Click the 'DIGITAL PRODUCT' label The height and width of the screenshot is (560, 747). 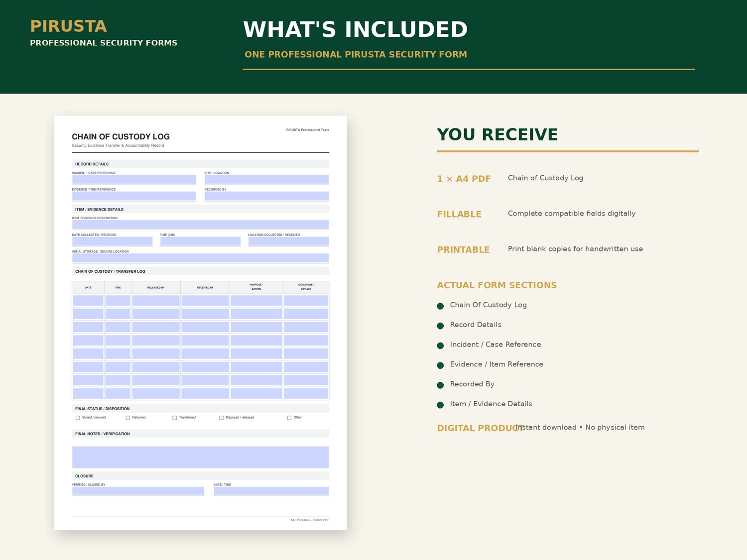click(480, 428)
